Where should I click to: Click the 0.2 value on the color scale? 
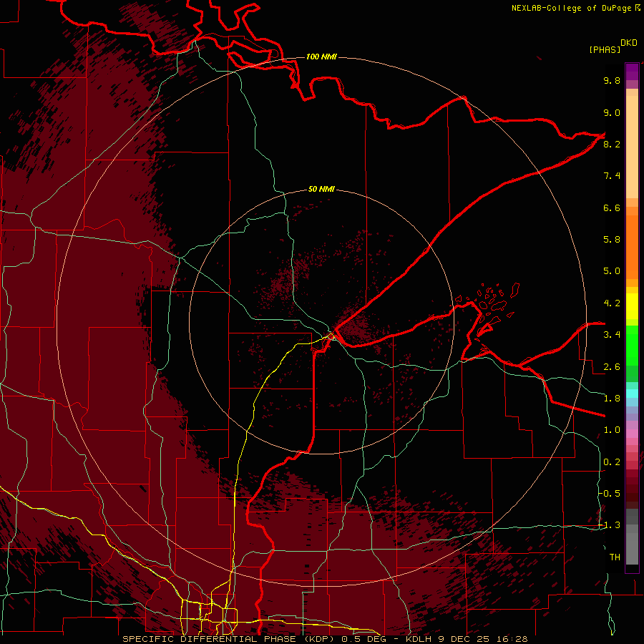612,462
